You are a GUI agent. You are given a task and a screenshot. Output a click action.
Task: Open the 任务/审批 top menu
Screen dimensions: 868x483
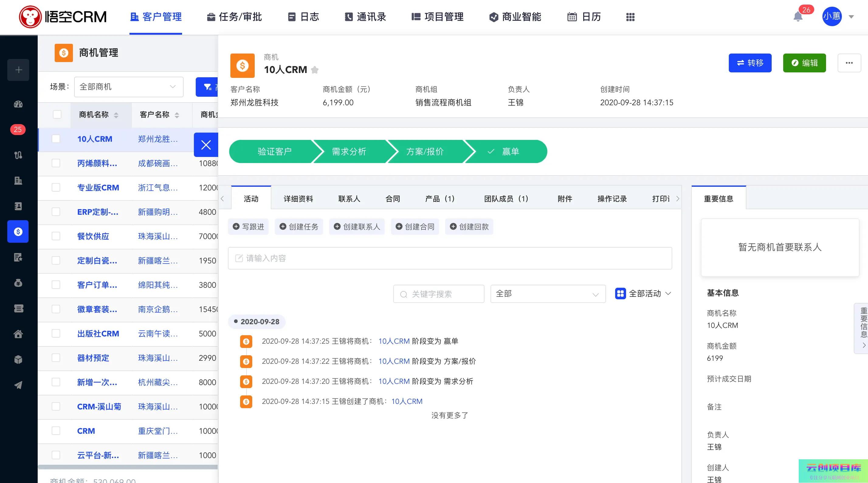(235, 17)
